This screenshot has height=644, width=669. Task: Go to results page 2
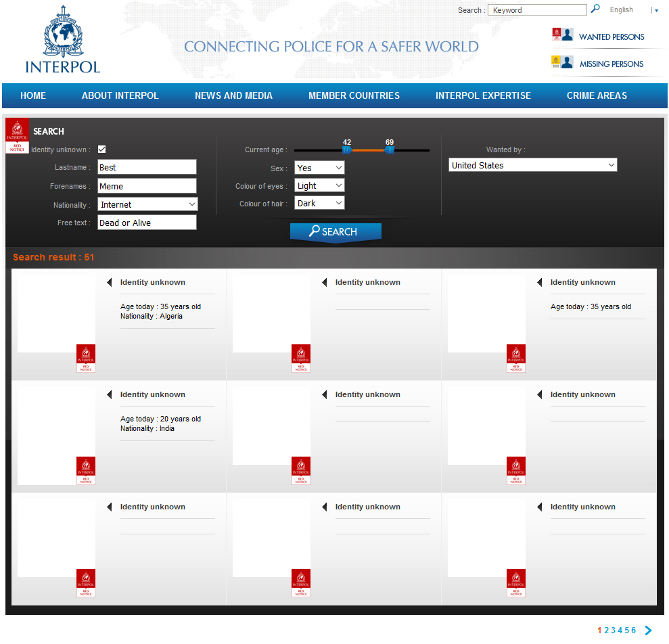click(x=606, y=630)
